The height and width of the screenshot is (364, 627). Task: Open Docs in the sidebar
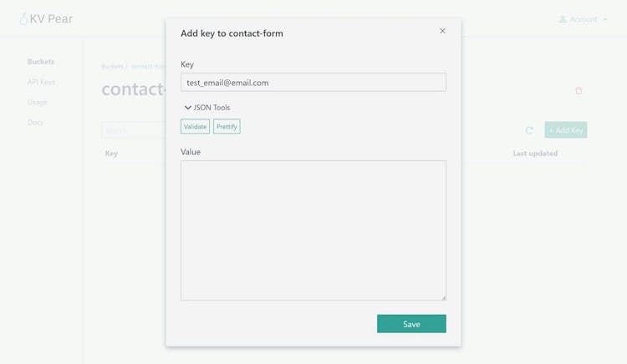click(35, 122)
